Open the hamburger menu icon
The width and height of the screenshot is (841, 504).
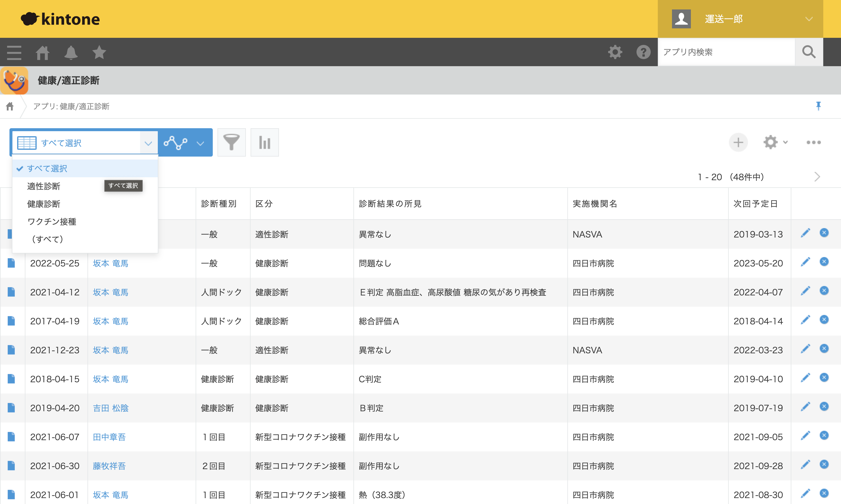point(14,52)
